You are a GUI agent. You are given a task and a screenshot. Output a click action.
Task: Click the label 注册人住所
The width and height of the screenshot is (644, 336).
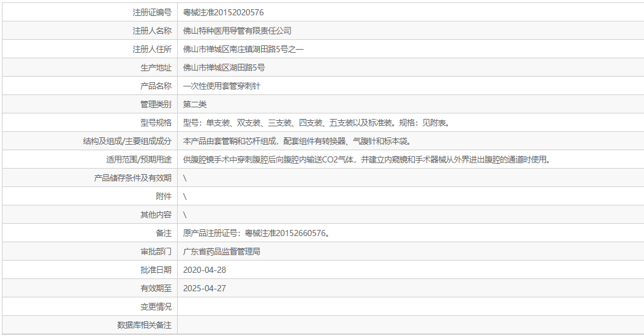(152, 49)
